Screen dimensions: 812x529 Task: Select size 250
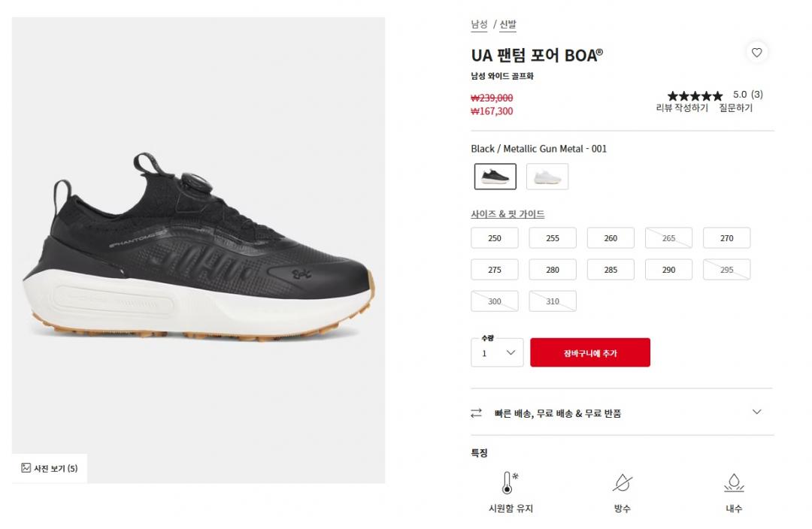[x=495, y=238]
